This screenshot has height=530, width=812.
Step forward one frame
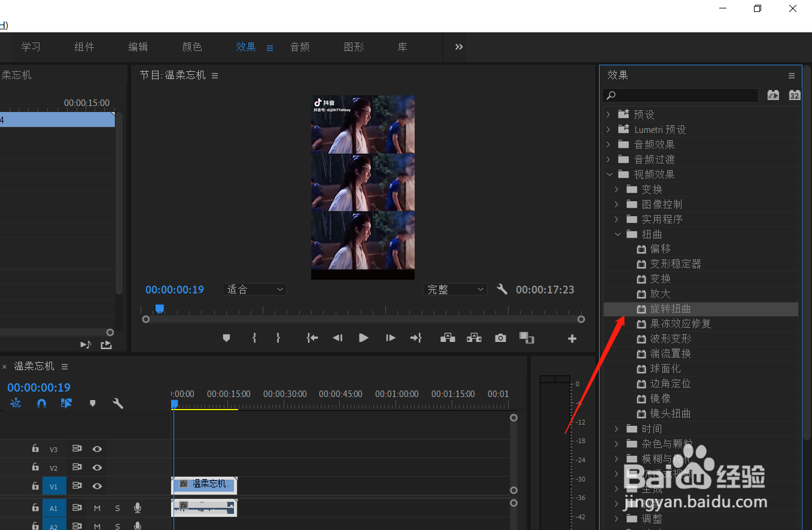tap(390, 338)
